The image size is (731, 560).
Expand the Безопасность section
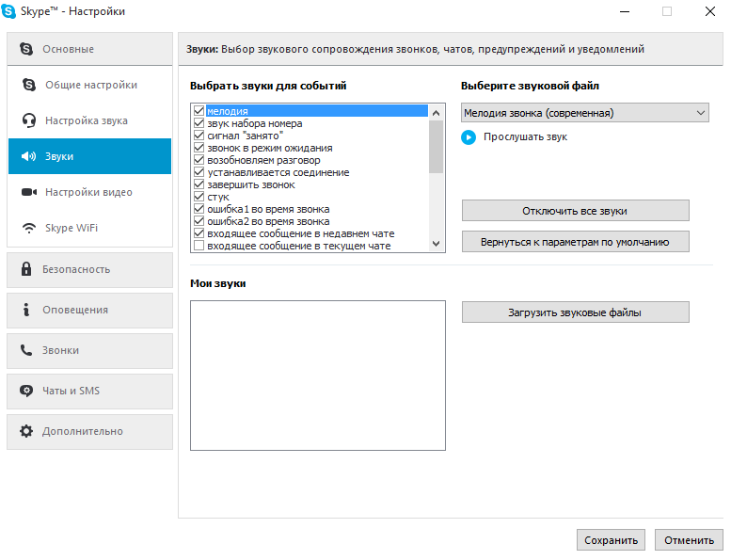pos(89,269)
